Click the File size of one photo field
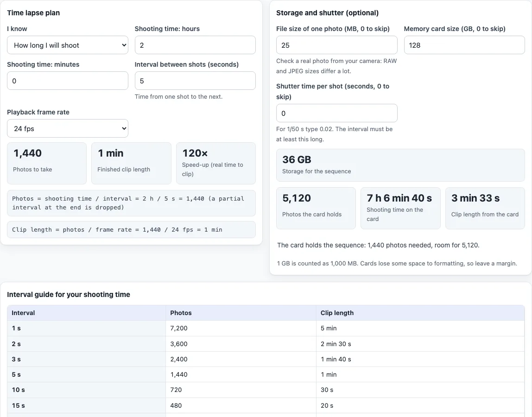 pyautogui.click(x=336, y=45)
